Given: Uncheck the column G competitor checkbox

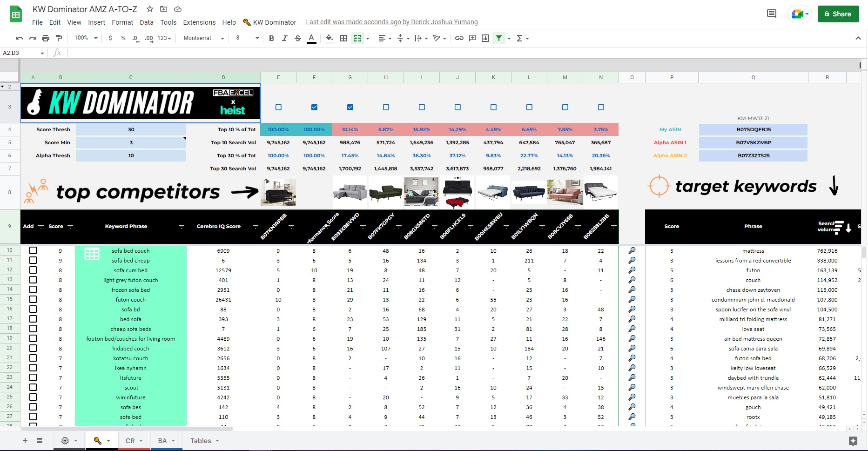Looking at the screenshot, I should (350, 107).
